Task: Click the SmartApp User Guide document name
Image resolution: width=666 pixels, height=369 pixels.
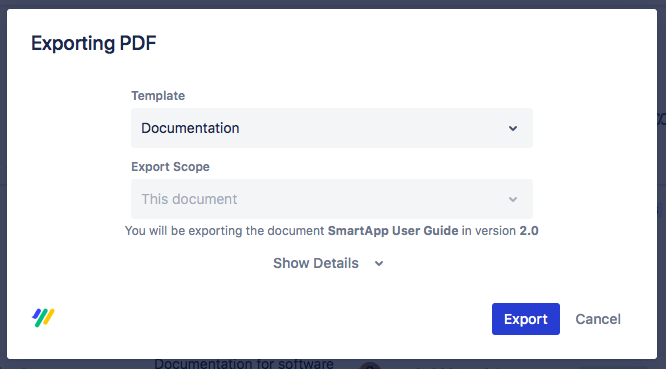Action: coord(393,231)
